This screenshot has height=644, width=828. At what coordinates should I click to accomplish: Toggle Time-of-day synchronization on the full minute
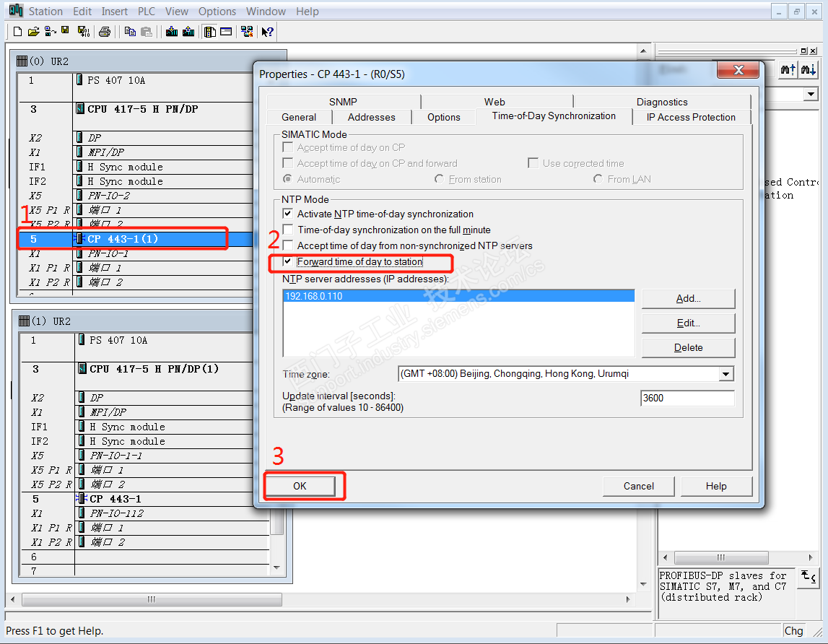click(288, 230)
